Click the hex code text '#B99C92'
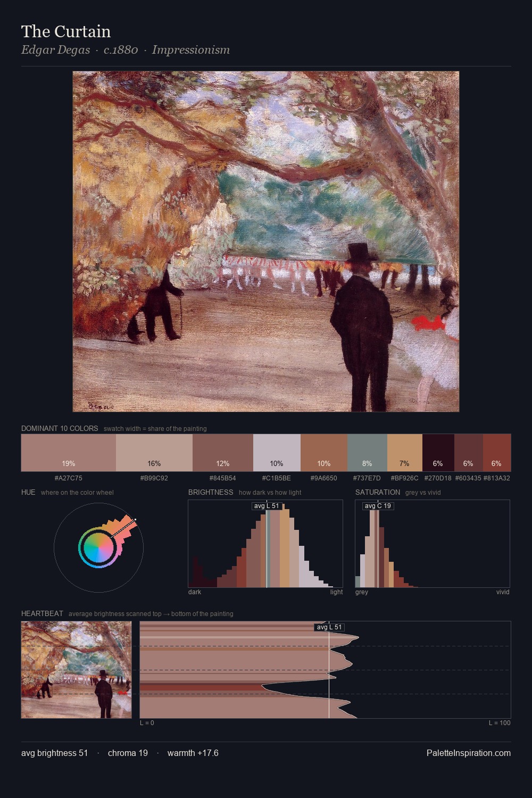532x798 pixels. (x=154, y=478)
